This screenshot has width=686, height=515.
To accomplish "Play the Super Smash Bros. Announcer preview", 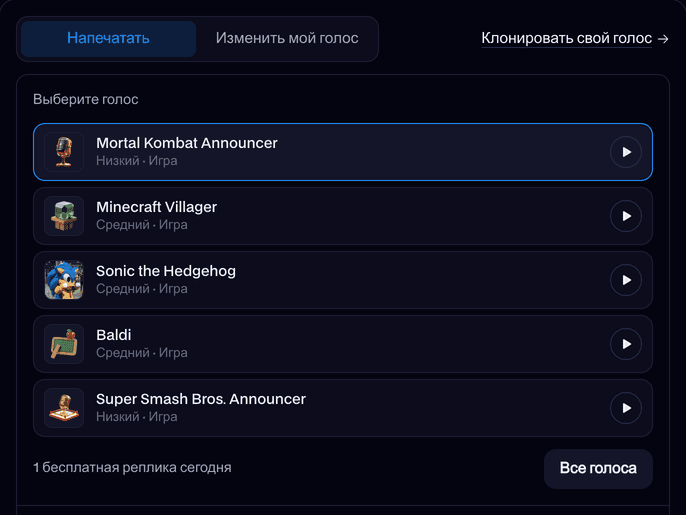I will point(626,408).
